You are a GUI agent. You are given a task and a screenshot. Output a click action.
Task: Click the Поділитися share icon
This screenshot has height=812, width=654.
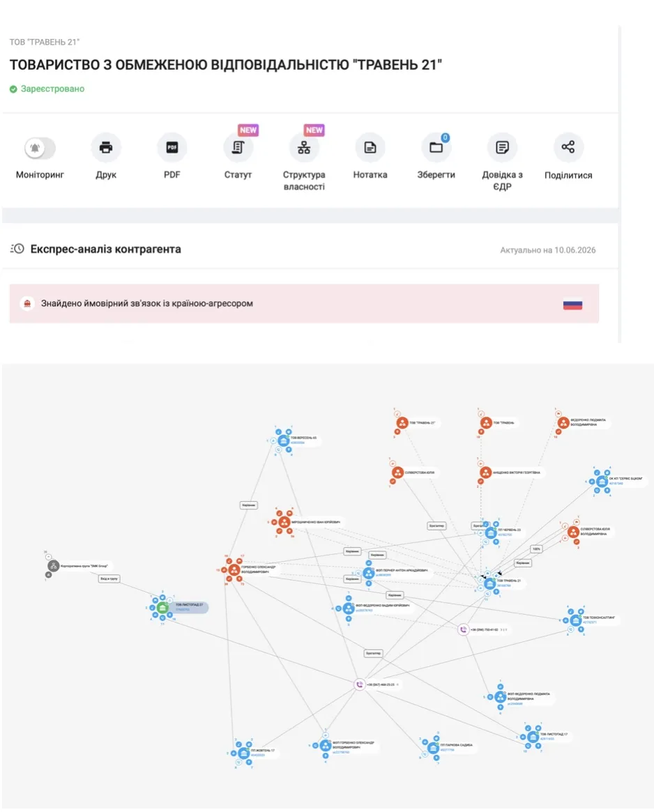[568, 148]
